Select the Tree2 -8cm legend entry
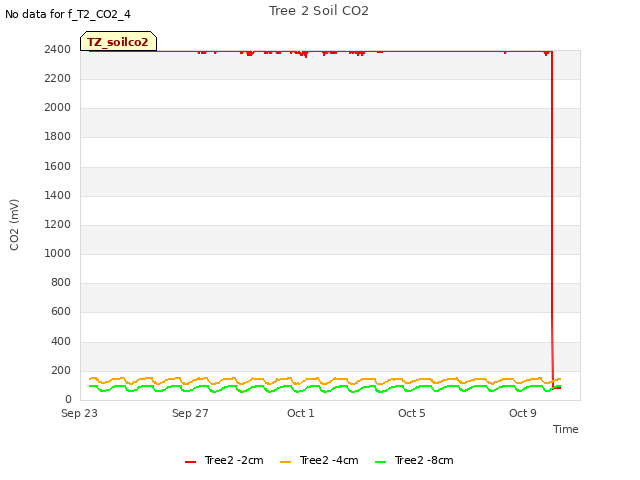640x480 pixels. [x=414, y=460]
